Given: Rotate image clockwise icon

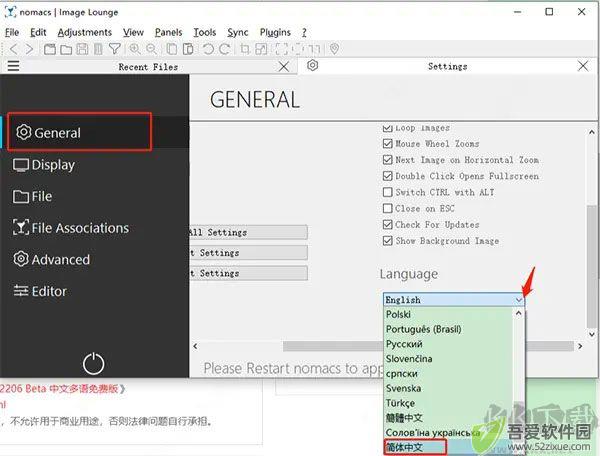Looking at the screenshot, I should click(x=225, y=49).
